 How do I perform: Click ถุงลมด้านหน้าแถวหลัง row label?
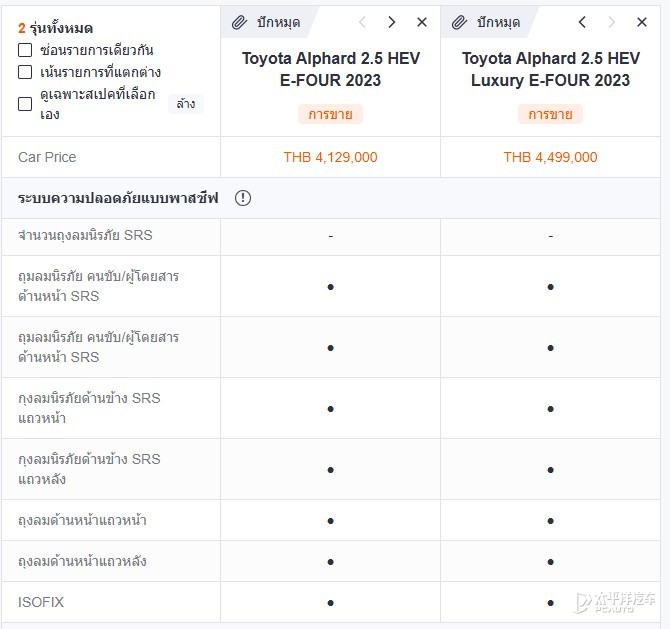point(82,561)
